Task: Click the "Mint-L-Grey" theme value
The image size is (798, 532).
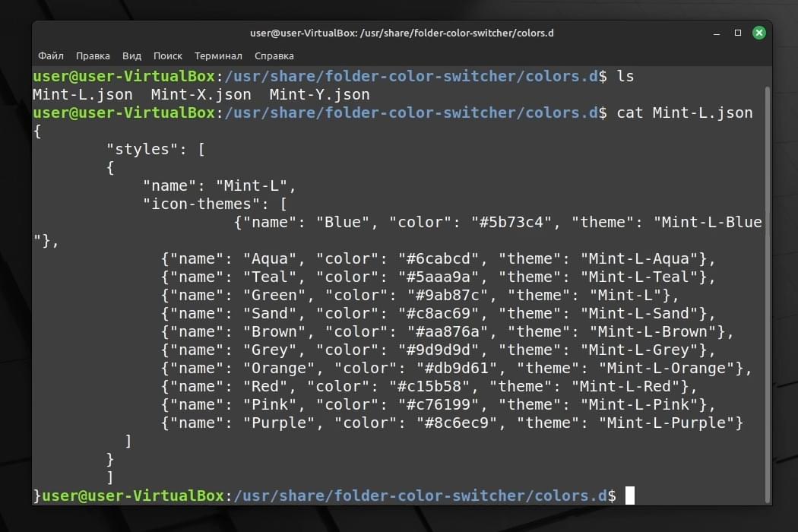Action: coord(639,350)
